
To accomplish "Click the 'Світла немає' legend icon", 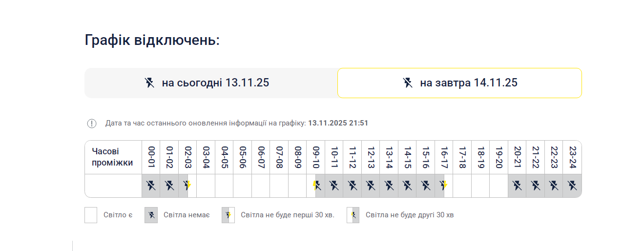I will pyautogui.click(x=151, y=215).
